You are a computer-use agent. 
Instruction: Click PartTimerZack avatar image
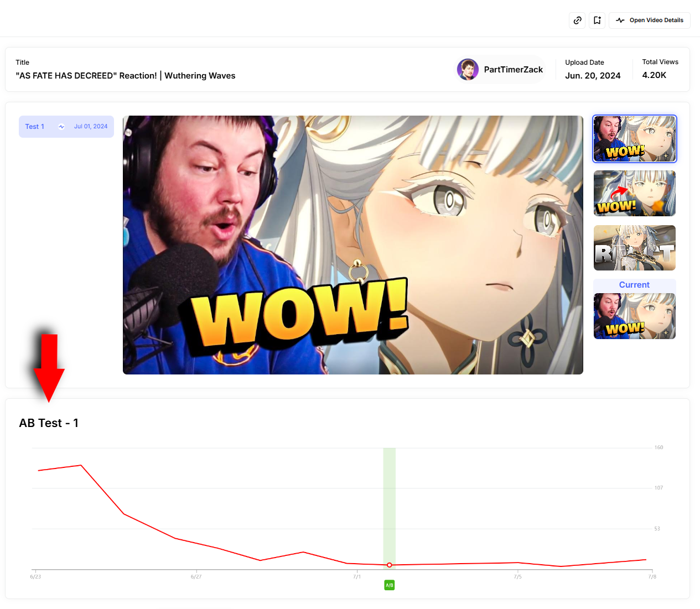[468, 70]
